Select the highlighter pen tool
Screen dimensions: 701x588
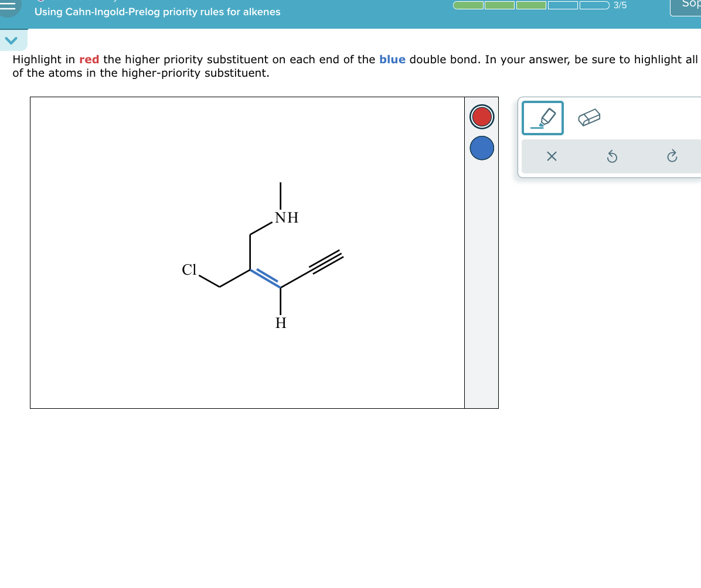[x=542, y=117]
